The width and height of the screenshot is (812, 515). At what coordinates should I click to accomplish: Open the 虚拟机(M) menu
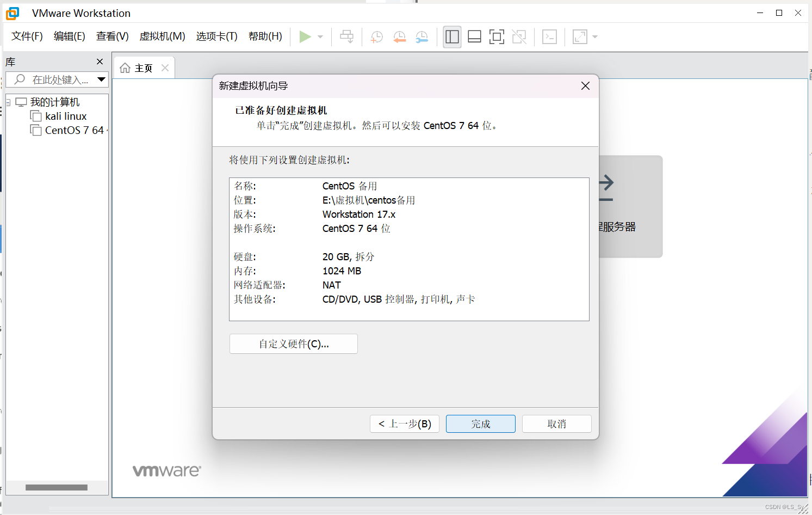click(x=163, y=36)
